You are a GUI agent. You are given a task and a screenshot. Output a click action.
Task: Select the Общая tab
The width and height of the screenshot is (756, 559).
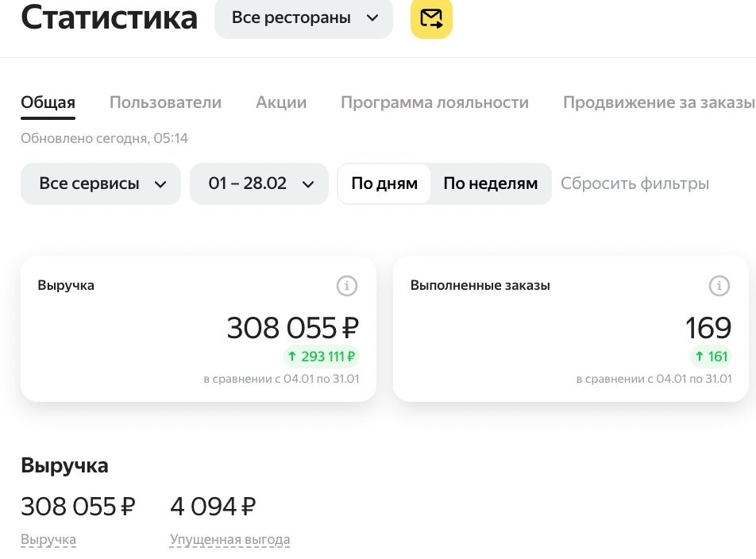click(48, 102)
